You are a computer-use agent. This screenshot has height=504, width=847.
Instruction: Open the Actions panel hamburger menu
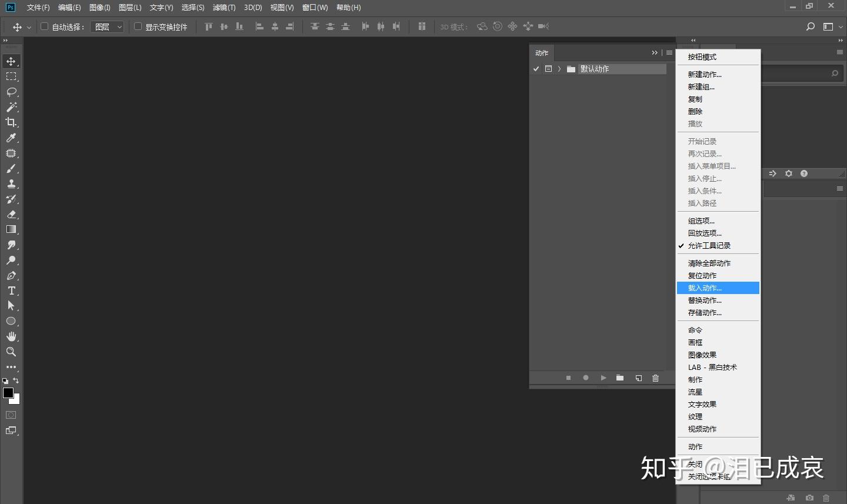coord(669,53)
